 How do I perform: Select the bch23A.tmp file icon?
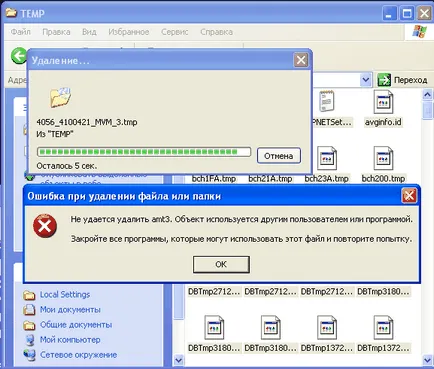tap(326, 159)
